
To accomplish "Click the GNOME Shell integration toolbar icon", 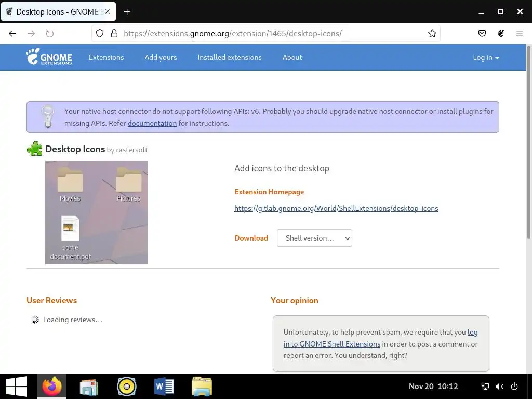I will pyautogui.click(x=501, y=33).
